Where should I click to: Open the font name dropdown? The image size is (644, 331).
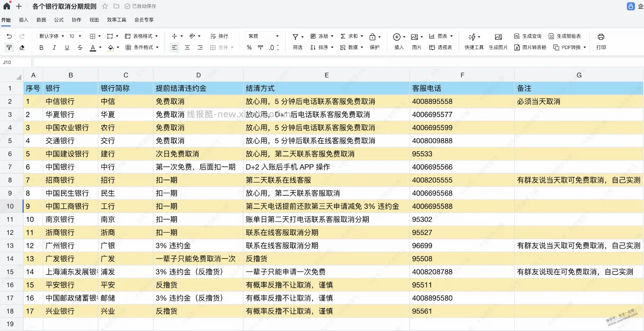[52, 36]
